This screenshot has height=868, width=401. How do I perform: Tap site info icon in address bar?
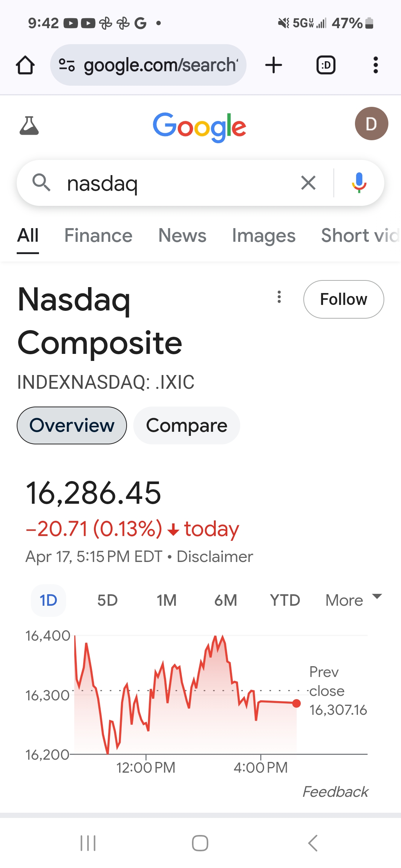pyautogui.click(x=67, y=65)
